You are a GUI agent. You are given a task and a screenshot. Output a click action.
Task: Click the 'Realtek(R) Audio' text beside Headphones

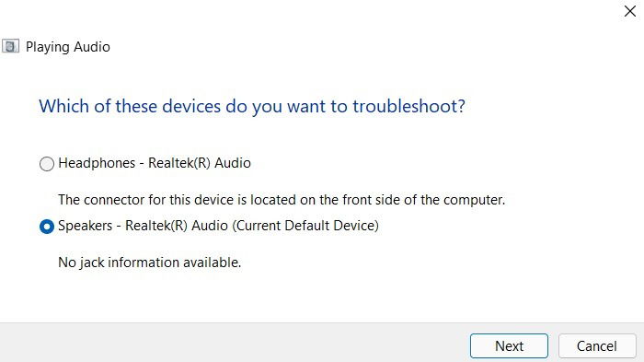coord(200,163)
